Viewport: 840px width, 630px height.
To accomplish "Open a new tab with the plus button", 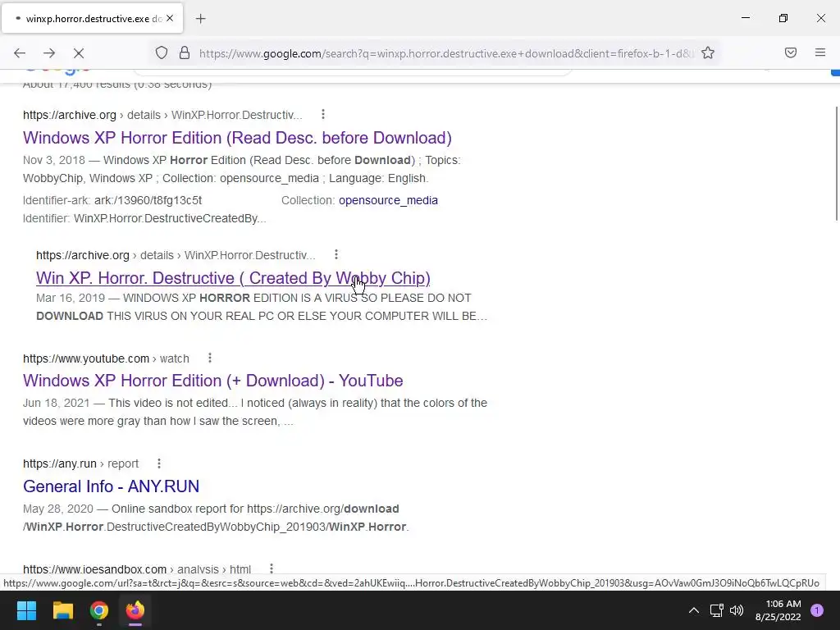I will [200, 19].
